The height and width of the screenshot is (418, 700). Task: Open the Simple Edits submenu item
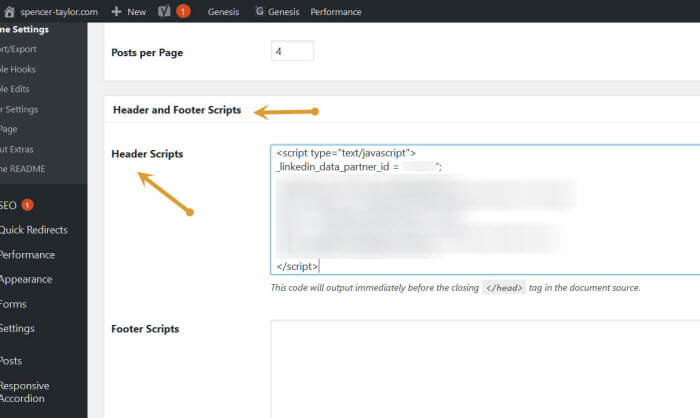pyautogui.click(x=15, y=89)
